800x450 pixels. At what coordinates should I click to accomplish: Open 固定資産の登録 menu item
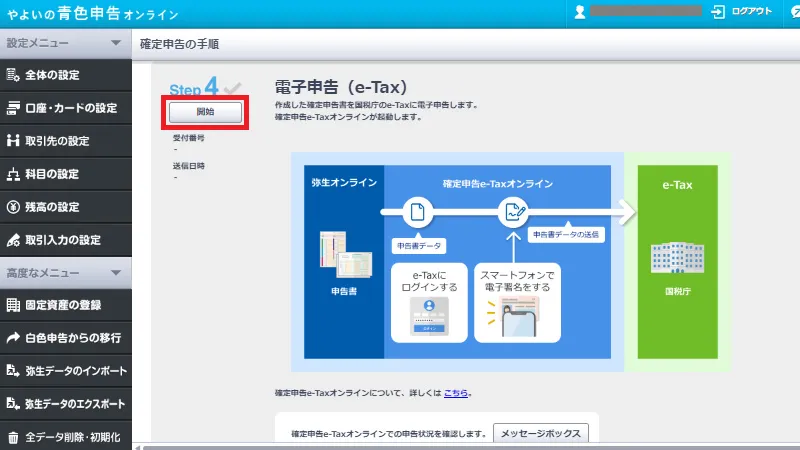point(66,305)
